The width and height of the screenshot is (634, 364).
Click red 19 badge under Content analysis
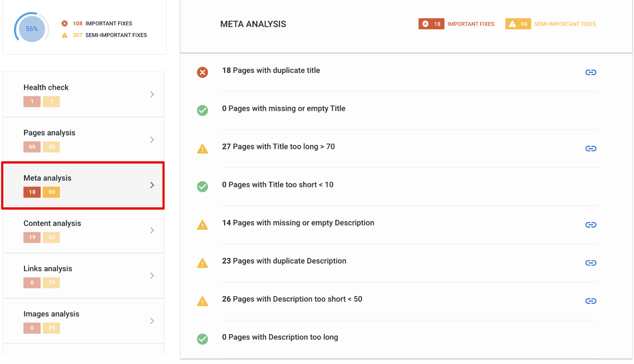click(x=32, y=237)
